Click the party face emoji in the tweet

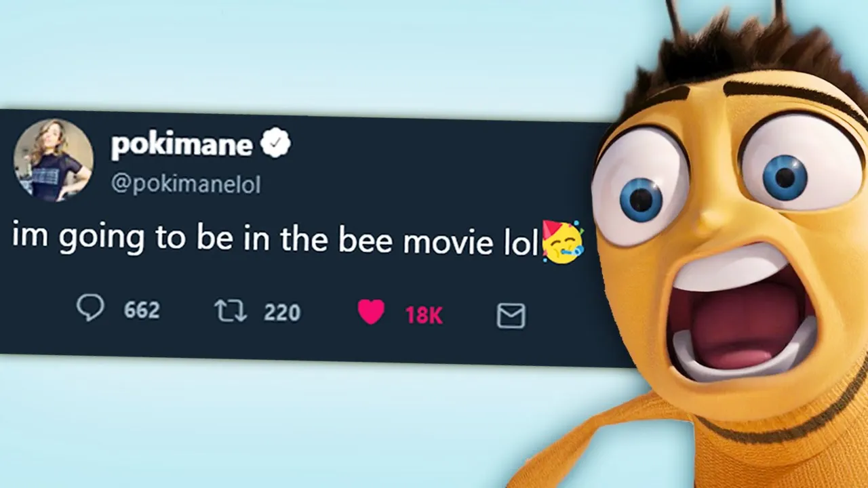click(562, 241)
